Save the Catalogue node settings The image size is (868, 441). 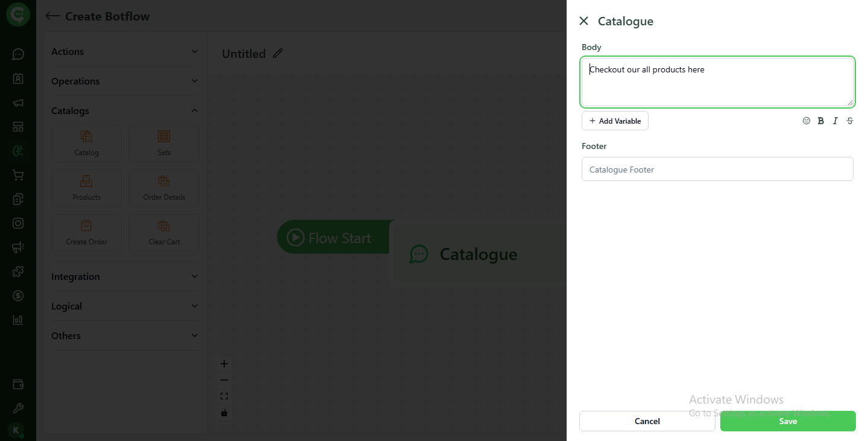tap(787, 421)
